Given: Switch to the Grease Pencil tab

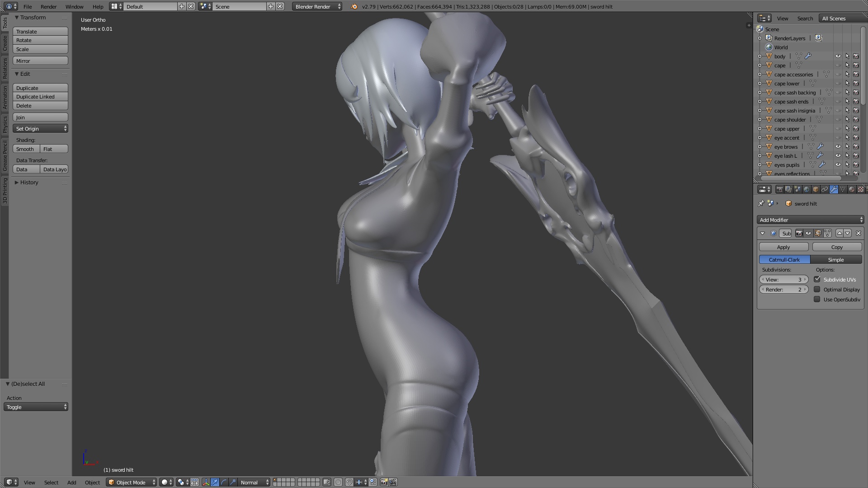Looking at the screenshot, I should coord(5,156).
